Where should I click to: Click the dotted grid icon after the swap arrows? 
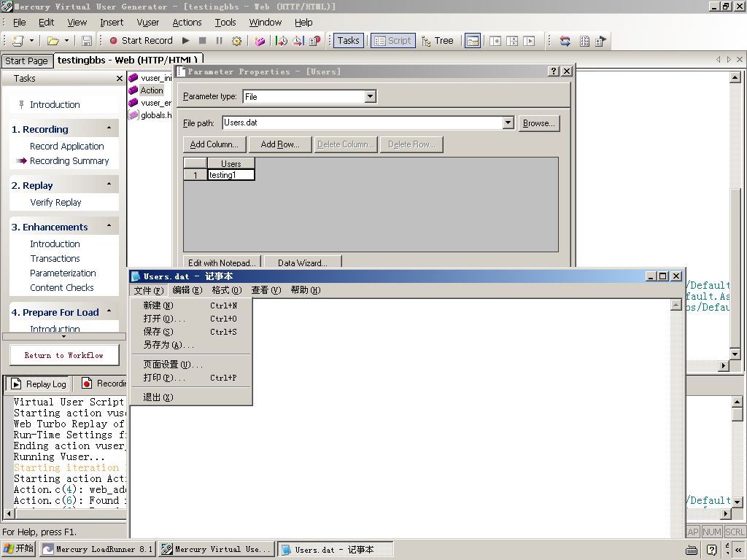coord(584,41)
